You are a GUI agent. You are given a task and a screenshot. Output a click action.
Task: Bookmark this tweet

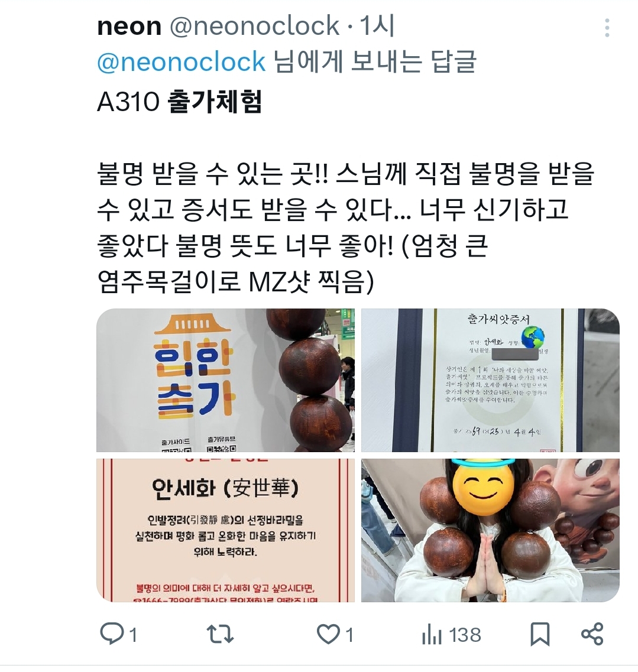[x=540, y=634]
